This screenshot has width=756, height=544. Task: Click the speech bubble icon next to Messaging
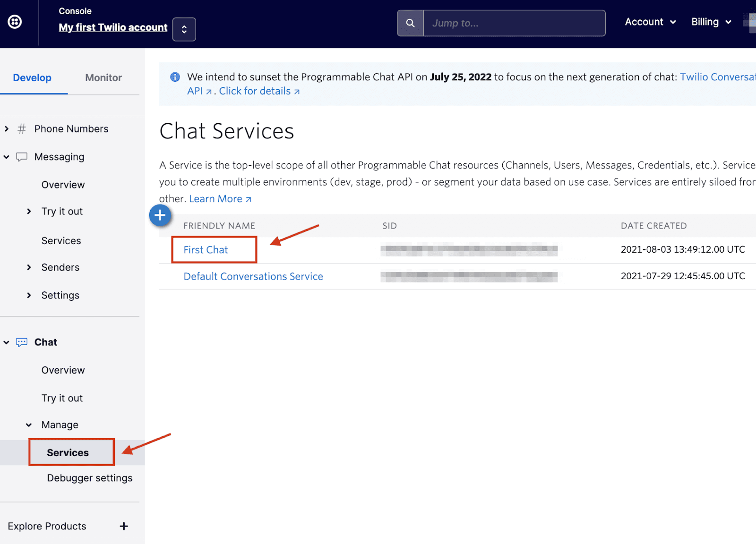click(x=22, y=156)
